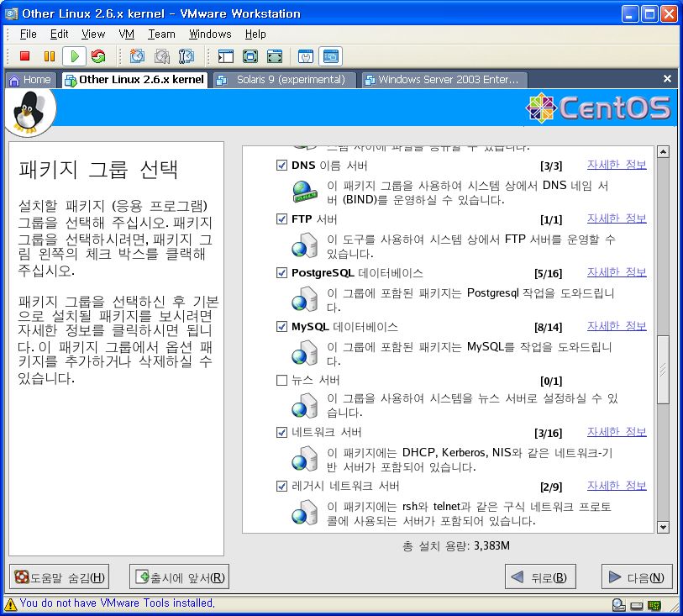Click the Reset virtual machine icon
Image resolution: width=683 pixels, height=616 pixels.
click(x=98, y=56)
